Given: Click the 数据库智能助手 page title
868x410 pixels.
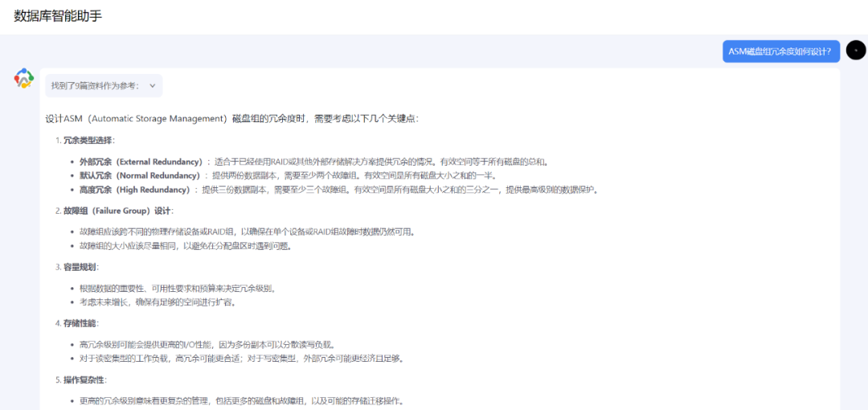Looking at the screenshot, I should (58, 16).
